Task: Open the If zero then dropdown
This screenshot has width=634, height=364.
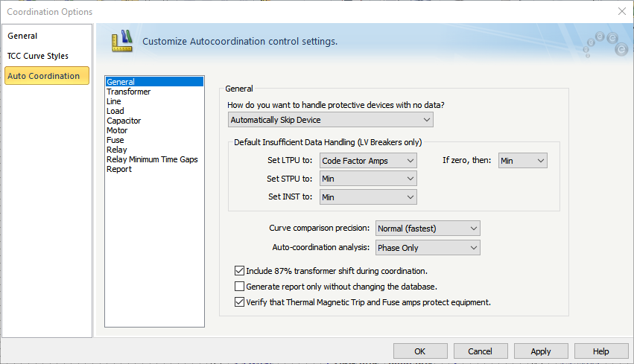Action: [x=522, y=161]
